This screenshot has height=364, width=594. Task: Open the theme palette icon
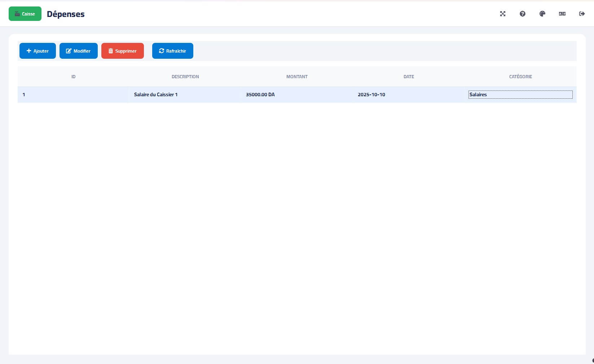pyautogui.click(x=542, y=14)
